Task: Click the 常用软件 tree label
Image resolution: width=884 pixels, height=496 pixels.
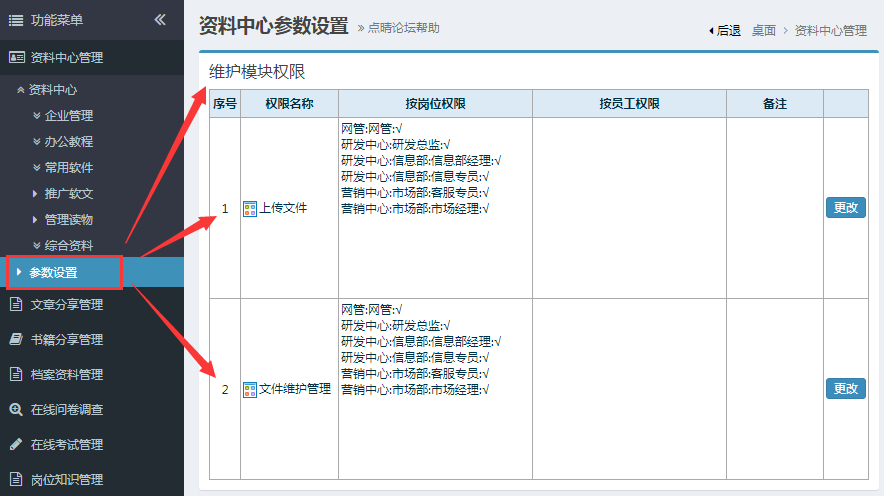Action: [x=69, y=167]
